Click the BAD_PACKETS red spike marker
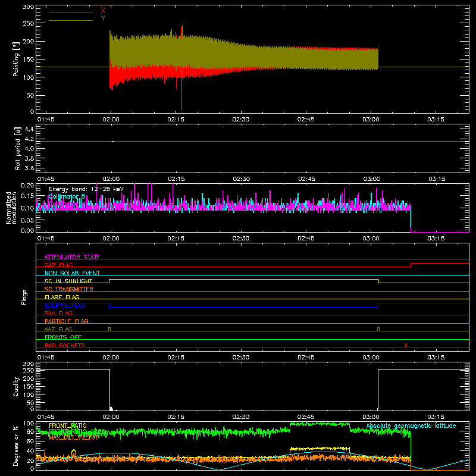This screenshot has width=476, height=476. (406, 345)
